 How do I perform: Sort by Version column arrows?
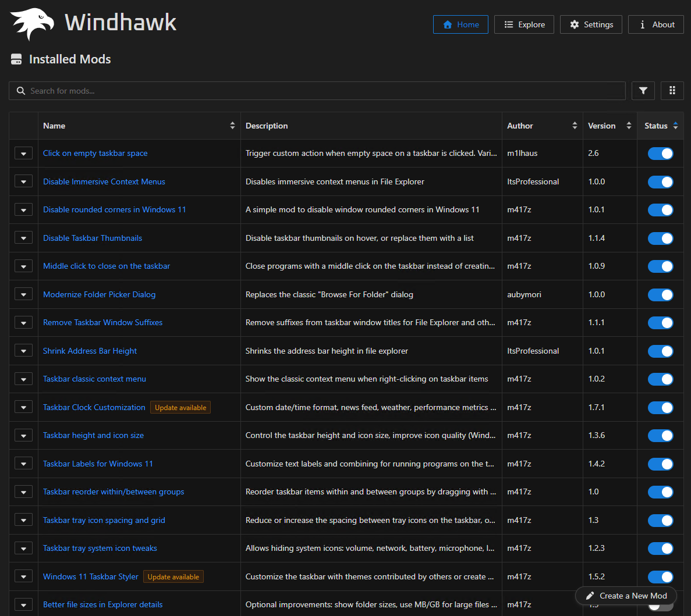(x=629, y=126)
